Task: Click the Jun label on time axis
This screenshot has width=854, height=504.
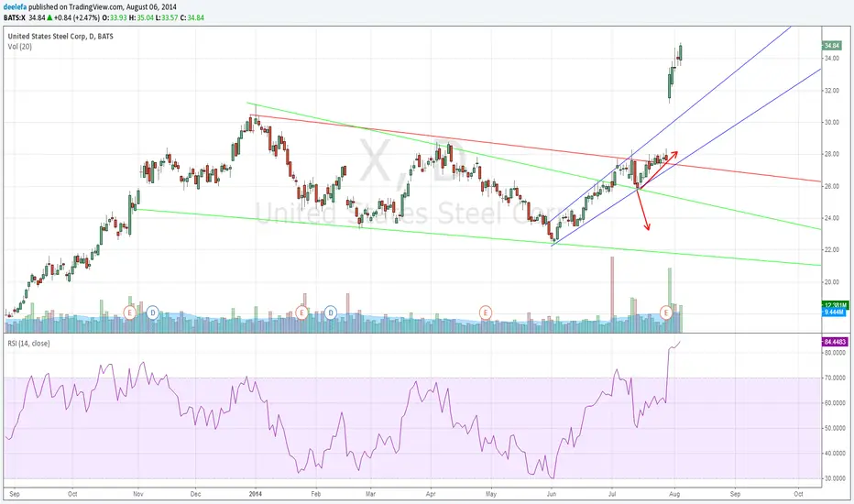Action: (552, 494)
